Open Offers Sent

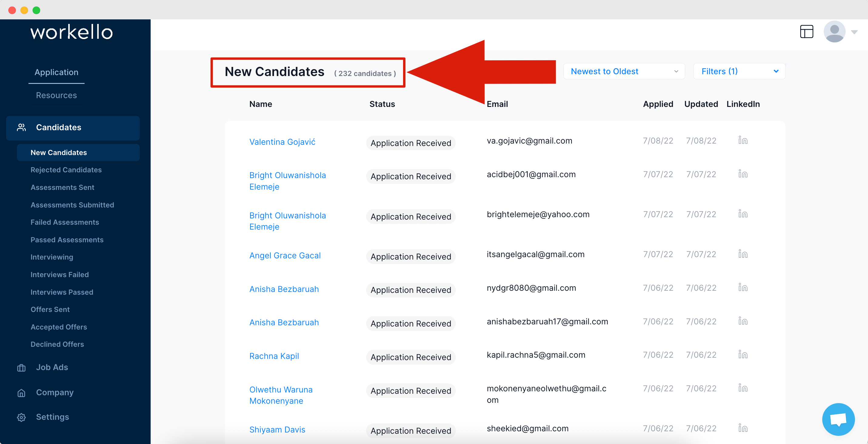pos(50,309)
